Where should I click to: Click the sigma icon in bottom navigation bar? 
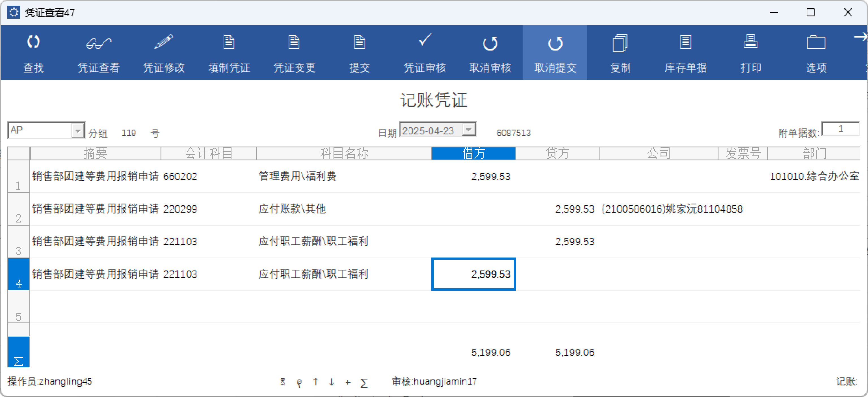coord(363,383)
